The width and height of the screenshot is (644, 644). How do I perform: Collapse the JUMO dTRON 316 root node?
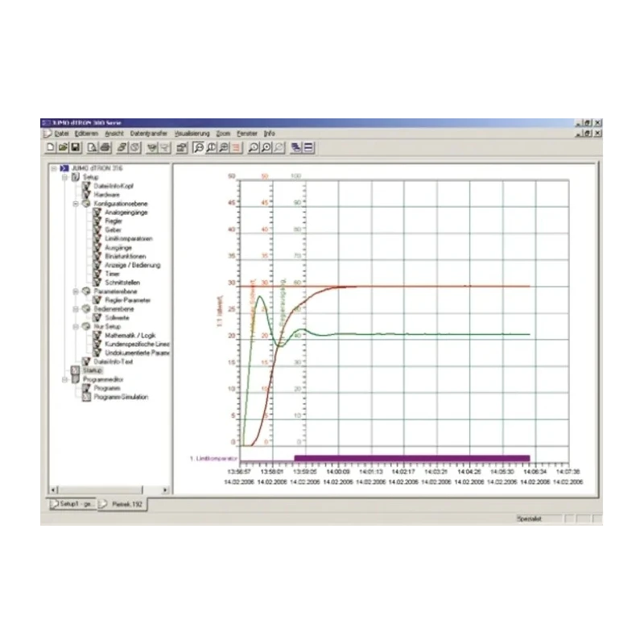point(54,168)
